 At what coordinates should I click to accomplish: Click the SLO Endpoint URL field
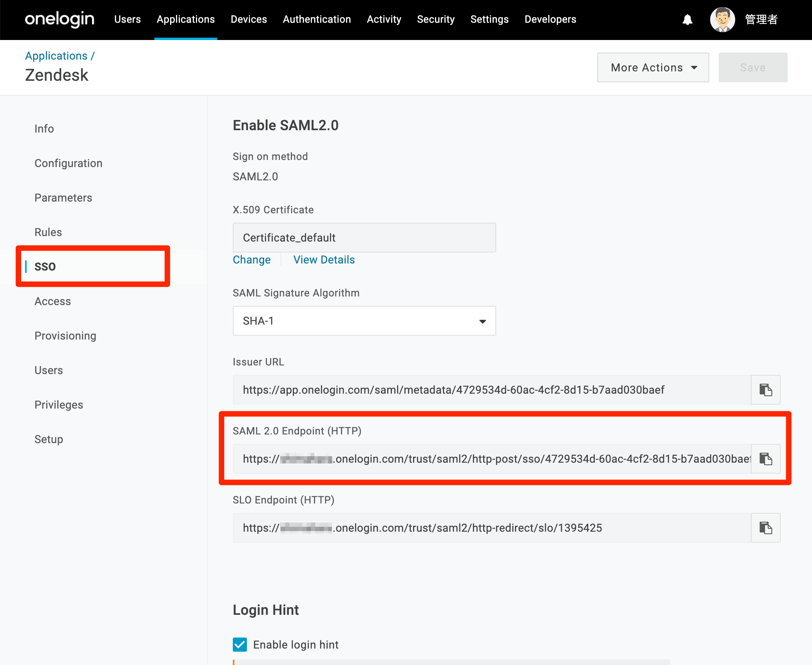click(492, 528)
